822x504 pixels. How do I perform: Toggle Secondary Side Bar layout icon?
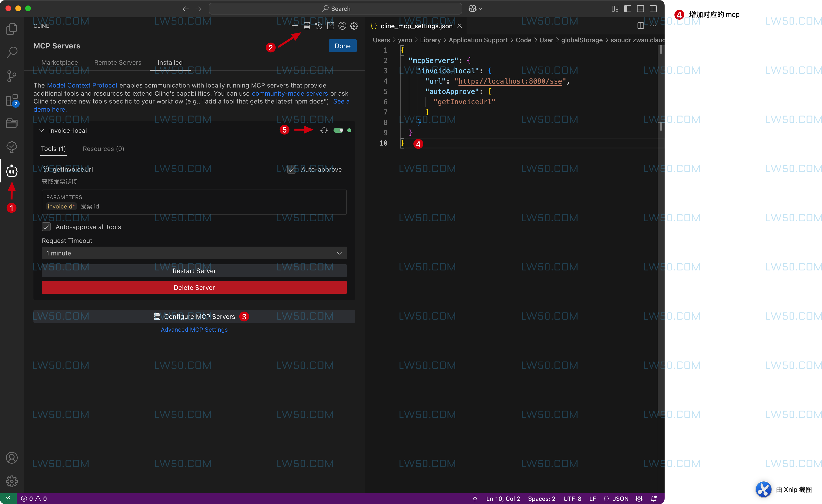click(x=653, y=9)
